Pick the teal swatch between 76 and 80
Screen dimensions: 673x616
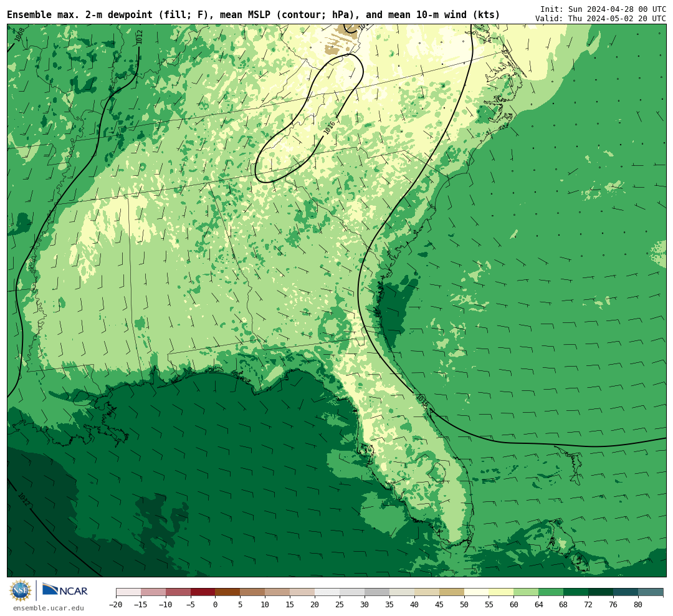tap(626, 592)
